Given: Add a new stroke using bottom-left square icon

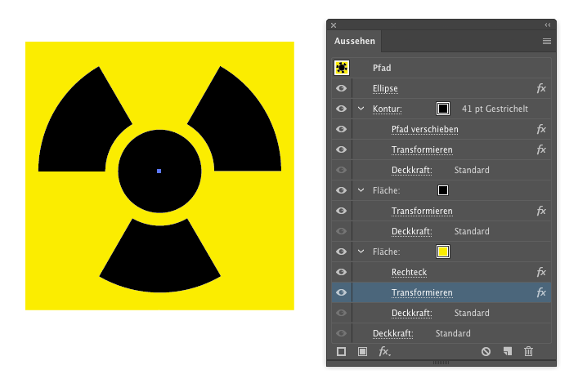Looking at the screenshot, I should pyautogui.click(x=341, y=352).
